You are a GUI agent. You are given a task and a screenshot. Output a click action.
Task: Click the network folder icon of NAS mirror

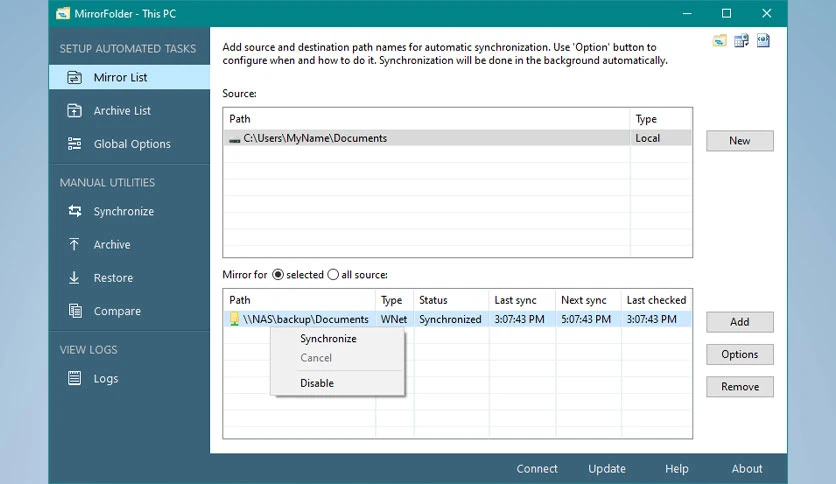coord(234,319)
